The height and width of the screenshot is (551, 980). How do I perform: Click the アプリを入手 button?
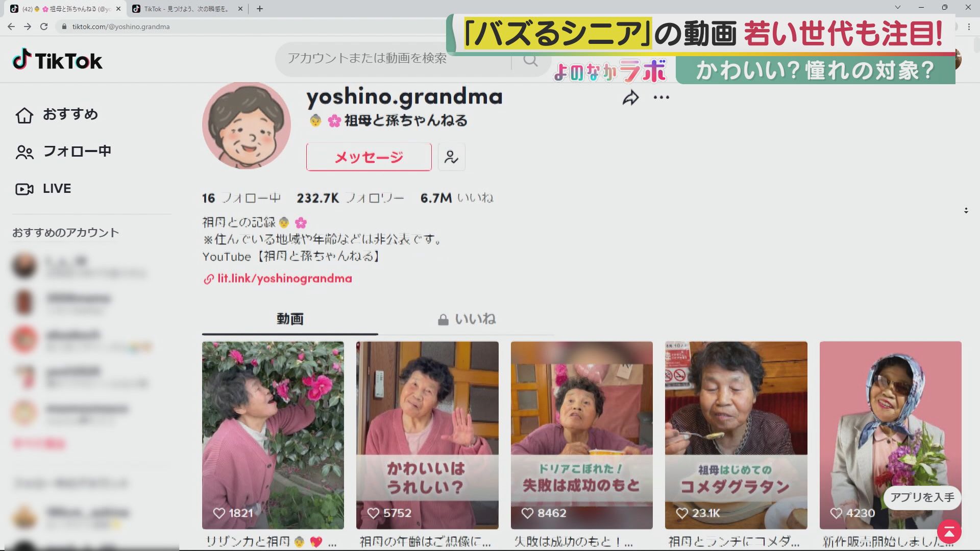(922, 497)
